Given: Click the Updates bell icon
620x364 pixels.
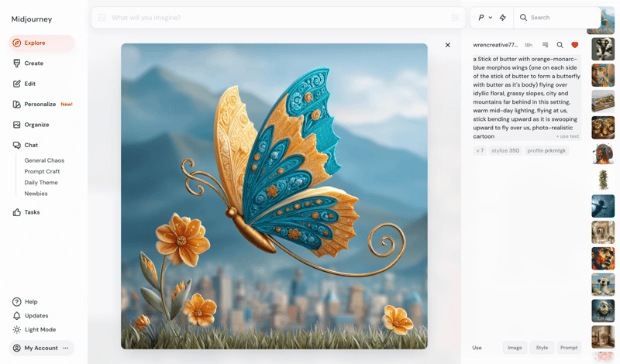Looking at the screenshot, I should (16, 316).
